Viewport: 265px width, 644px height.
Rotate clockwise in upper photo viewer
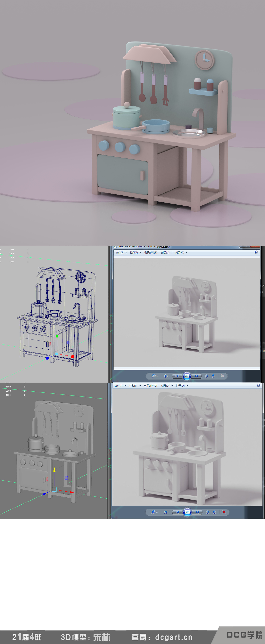coord(213,376)
